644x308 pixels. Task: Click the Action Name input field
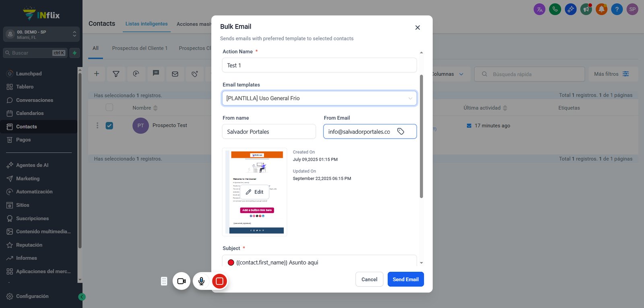point(320,65)
